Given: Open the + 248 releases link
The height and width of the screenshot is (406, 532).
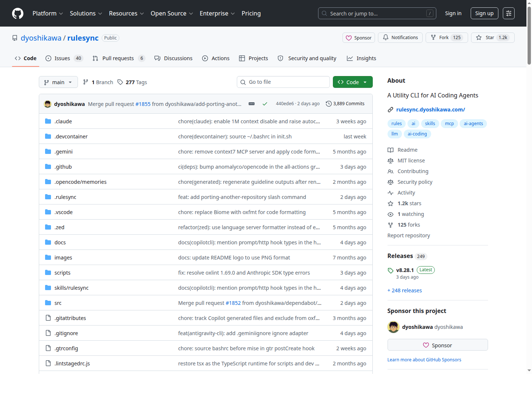Looking at the screenshot, I should pyautogui.click(x=405, y=290).
